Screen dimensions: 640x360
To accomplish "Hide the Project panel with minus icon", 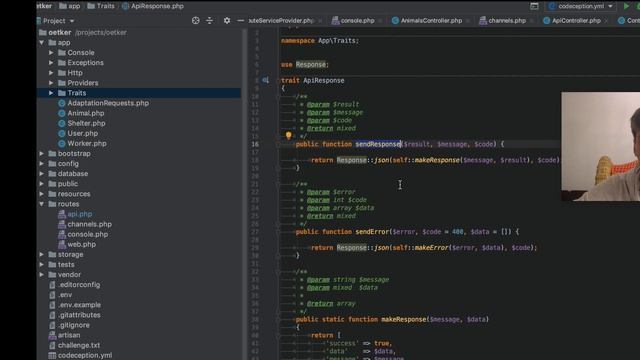I will coord(240,20).
